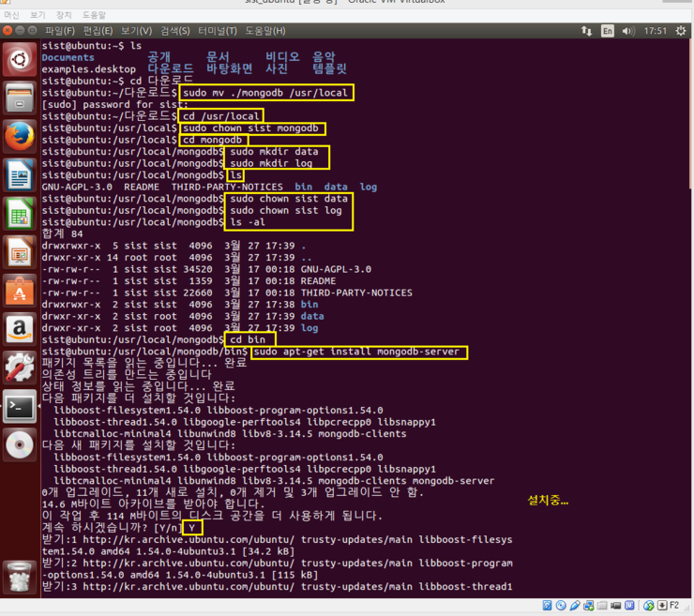
Task: Click the DVD disc icon in dock
Action: pos(20,445)
